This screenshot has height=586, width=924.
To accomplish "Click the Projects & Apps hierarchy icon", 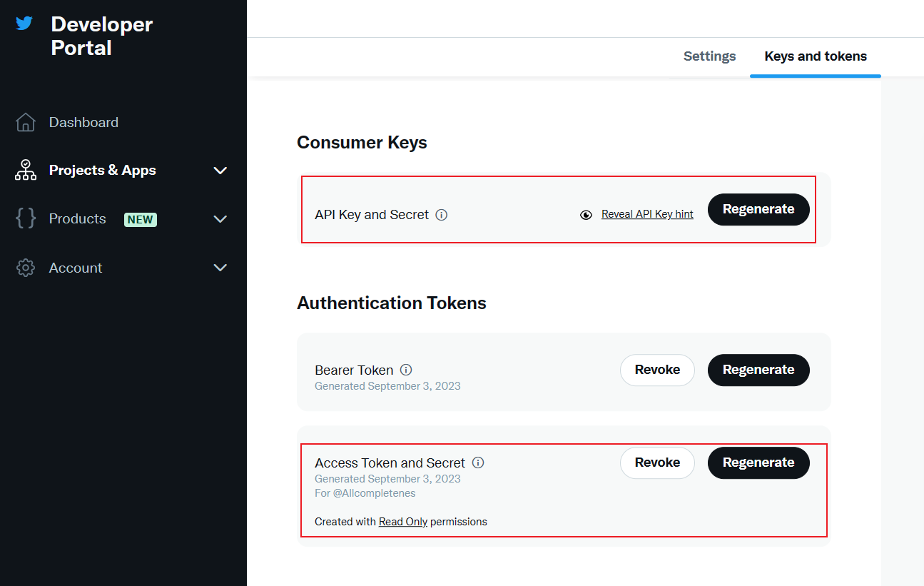I will pyautogui.click(x=26, y=171).
